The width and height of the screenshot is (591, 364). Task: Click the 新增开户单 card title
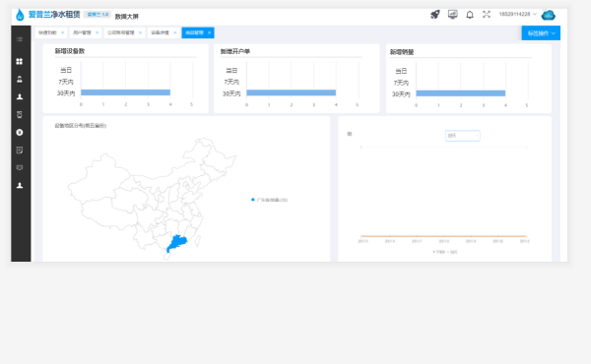click(235, 51)
